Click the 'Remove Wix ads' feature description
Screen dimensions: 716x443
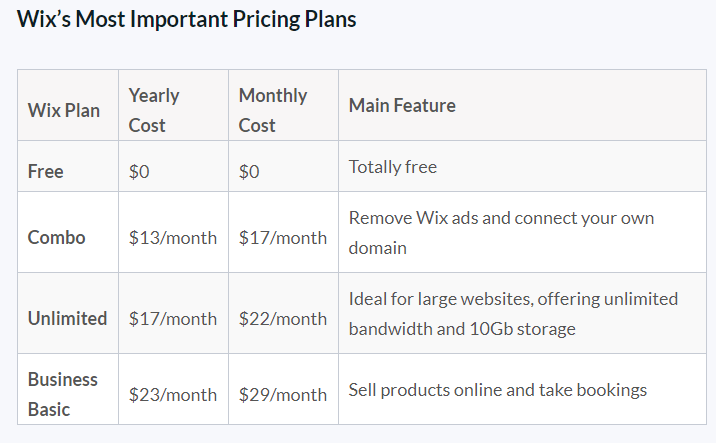pos(501,233)
